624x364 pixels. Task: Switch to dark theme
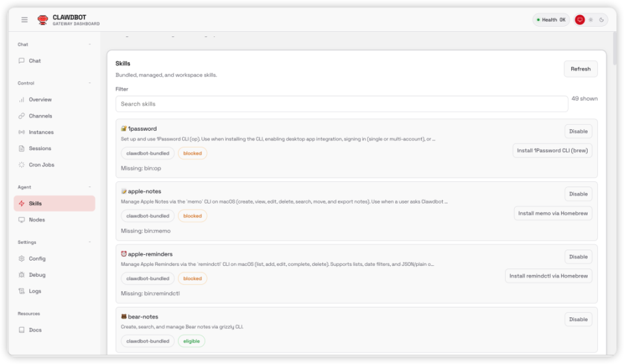(x=602, y=20)
